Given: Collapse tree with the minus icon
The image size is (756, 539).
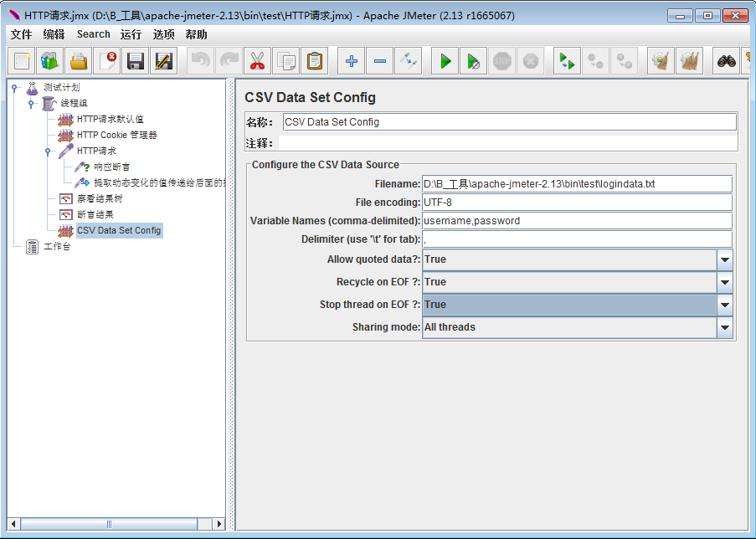Looking at the screenshot, I should pyautogui.click(x=380, y=61).
